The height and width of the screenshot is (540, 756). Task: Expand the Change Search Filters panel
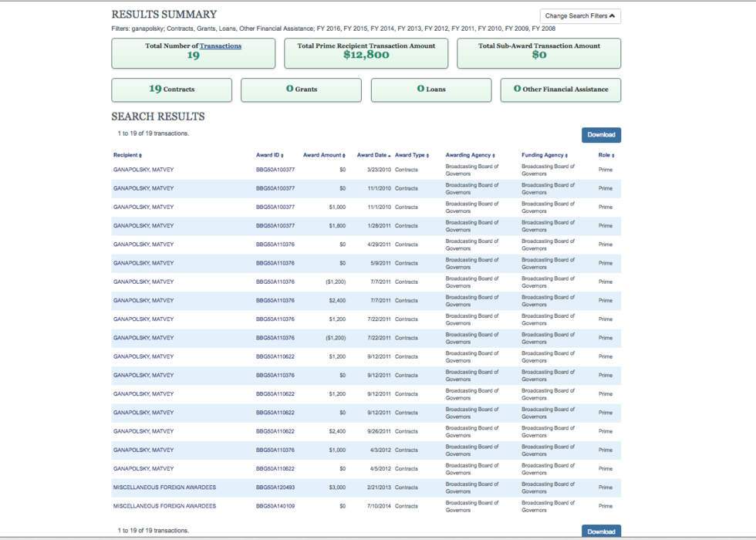(x=580, y=16)
